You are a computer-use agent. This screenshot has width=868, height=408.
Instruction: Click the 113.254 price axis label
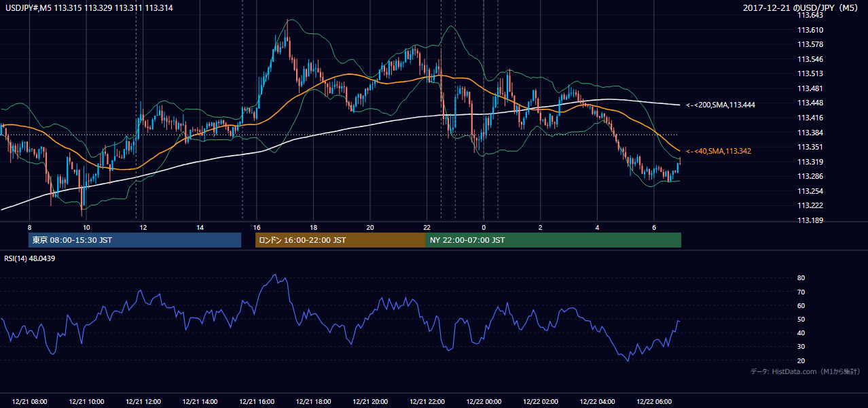(x=811, y=191)
